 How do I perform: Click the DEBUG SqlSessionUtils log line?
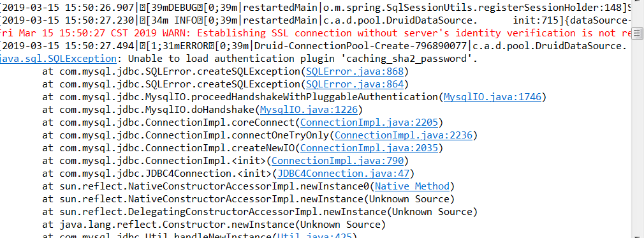pyautogui.click(x=316, y=8)
